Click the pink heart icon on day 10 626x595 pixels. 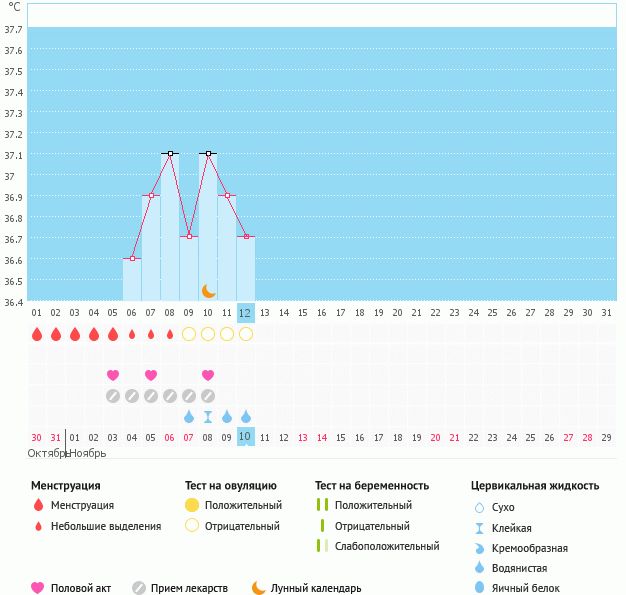pos(208,375)
